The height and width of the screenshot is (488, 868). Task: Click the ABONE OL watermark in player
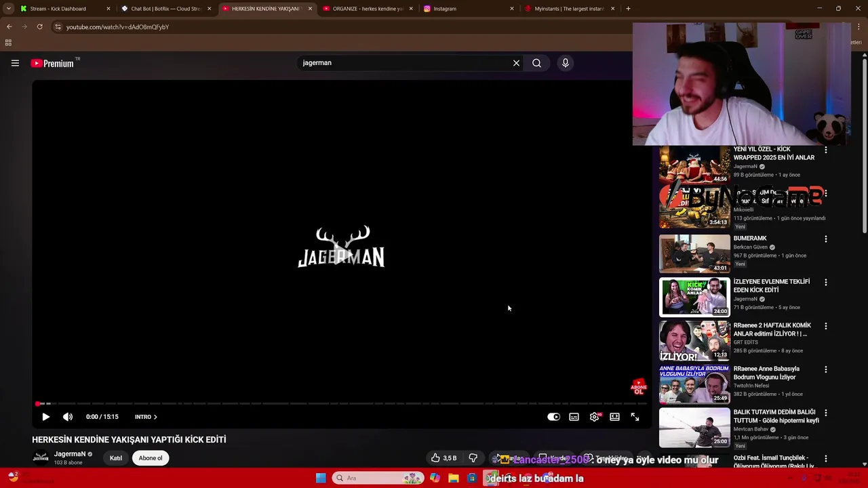(639, 388)
